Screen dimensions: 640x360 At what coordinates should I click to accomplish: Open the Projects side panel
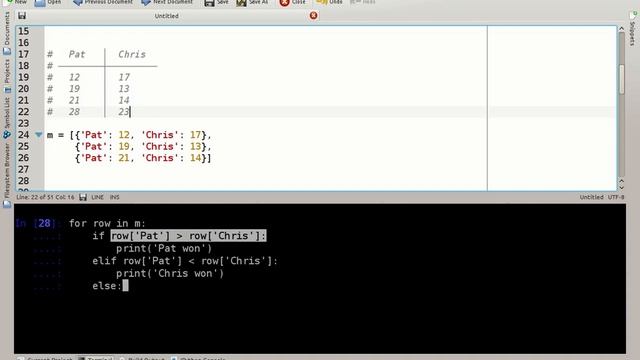coord(7,76)
